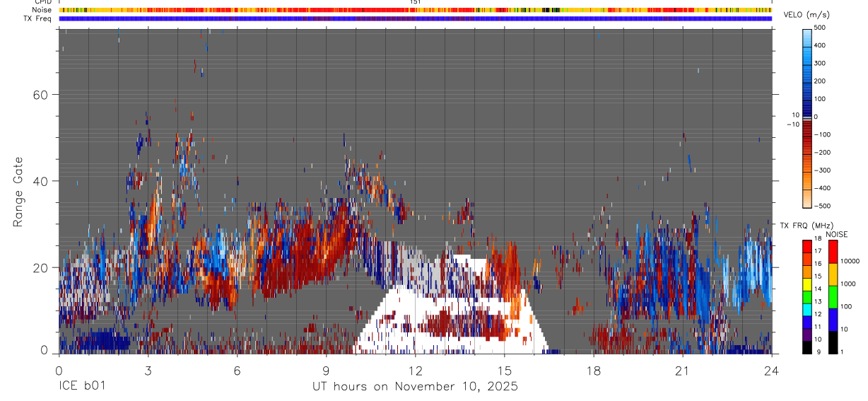This screenshot has height=401, width=868.
Task: Pick the red swatch in NOISE colorbar
Action: (833, 252)
